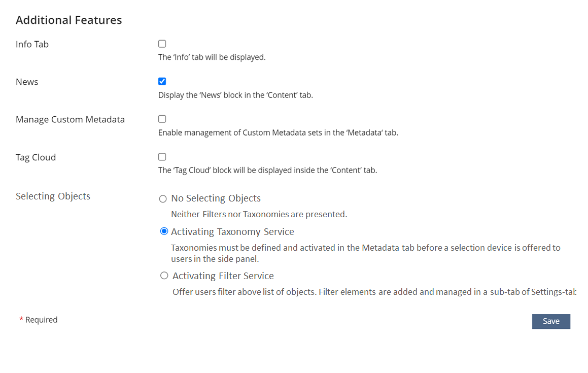This screenshot has height=373, width=588.
Task: Click the 'Manage Custom Metadata' field label
Action: click(70, 120)
